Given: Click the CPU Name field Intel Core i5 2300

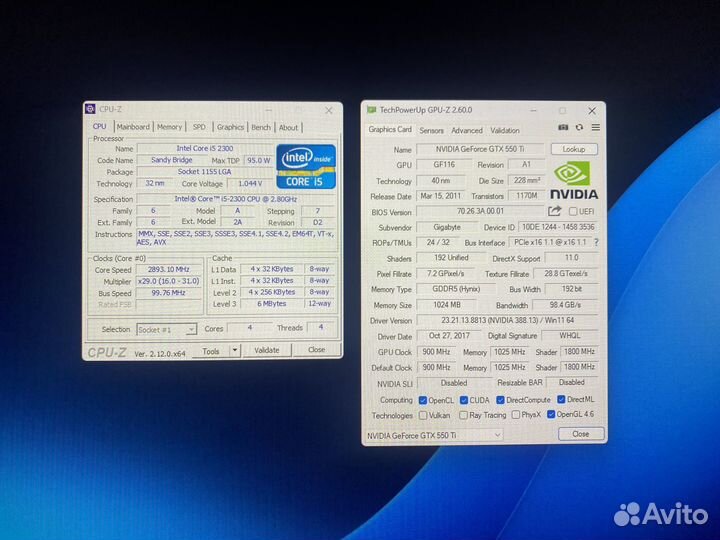Looking at the screenshot, I should pos(205,148).
